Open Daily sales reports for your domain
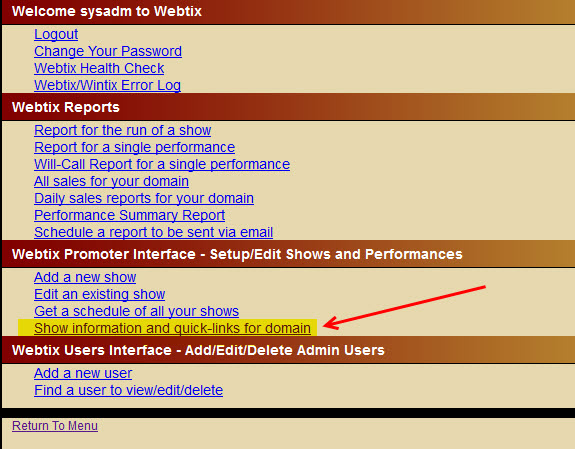Viewport: 575px width, 449px height. coord(144,198)
